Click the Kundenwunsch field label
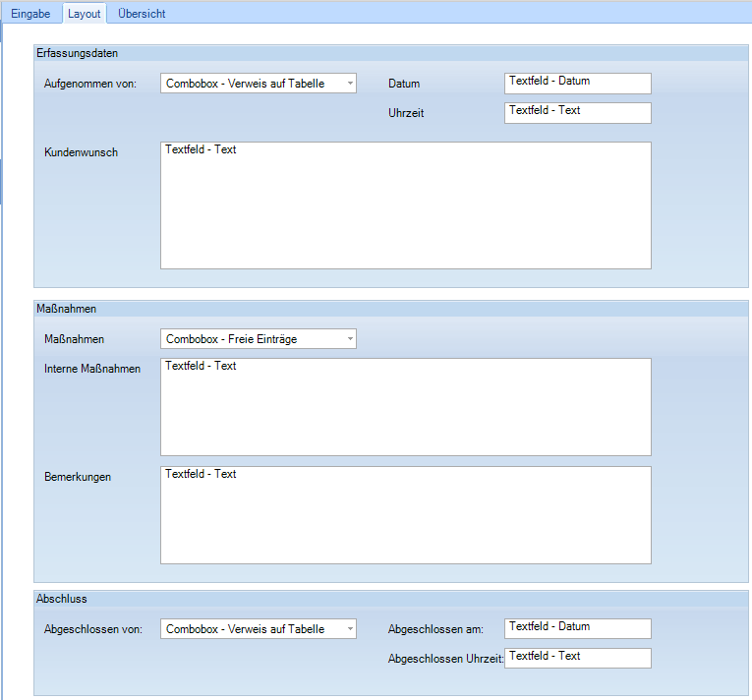The image size is (752, 700). tap(82, 152)
